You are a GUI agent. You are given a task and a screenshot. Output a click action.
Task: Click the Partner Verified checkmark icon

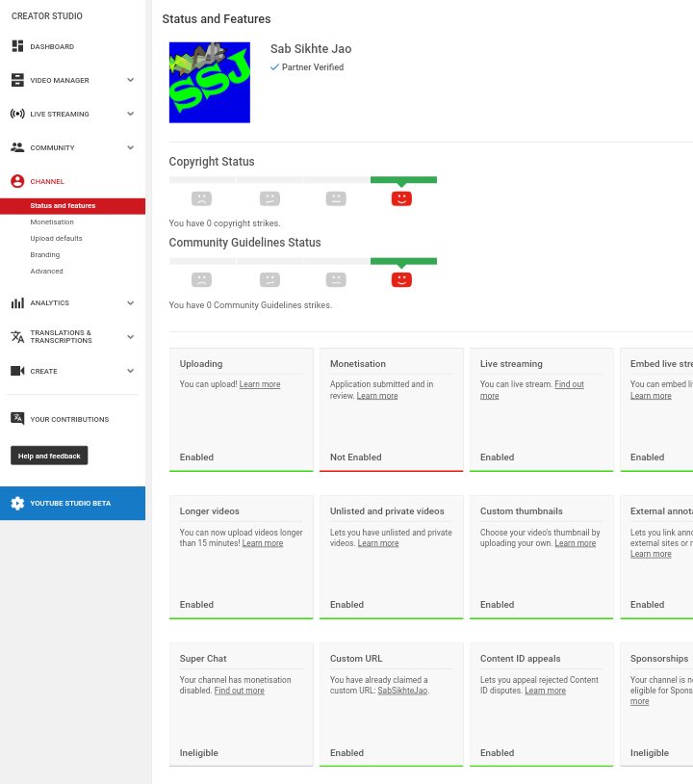(x=274, y=66)
